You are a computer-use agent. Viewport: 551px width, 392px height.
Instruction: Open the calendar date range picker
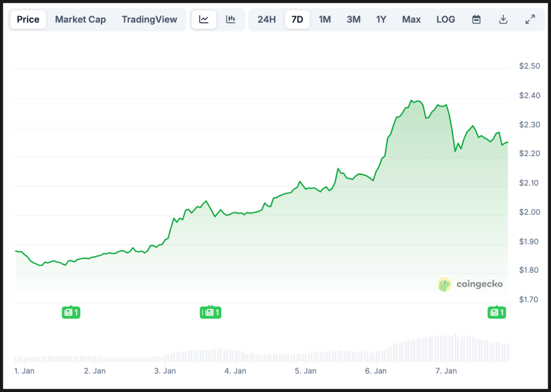(476, 19)
